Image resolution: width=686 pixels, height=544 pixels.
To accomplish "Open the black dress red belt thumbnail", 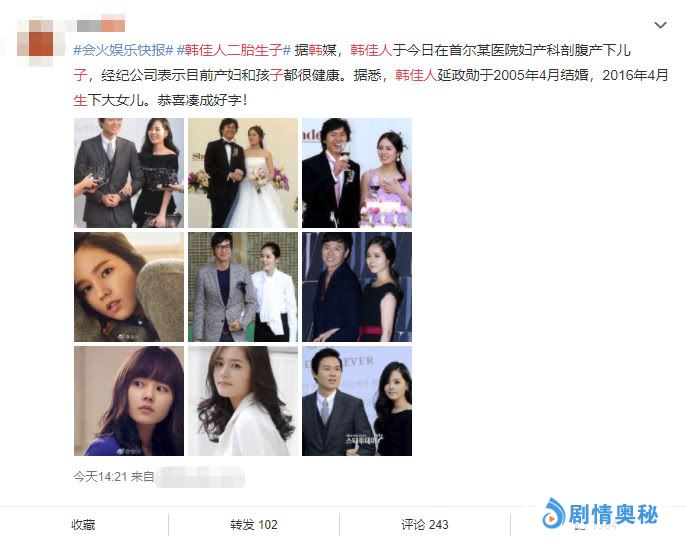I will click(357, 287).
